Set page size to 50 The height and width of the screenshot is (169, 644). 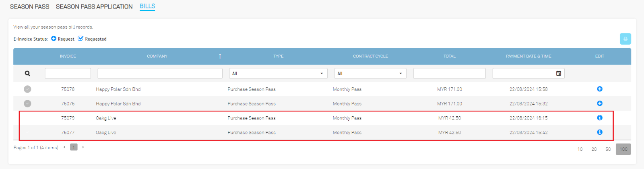pos(608,149)
